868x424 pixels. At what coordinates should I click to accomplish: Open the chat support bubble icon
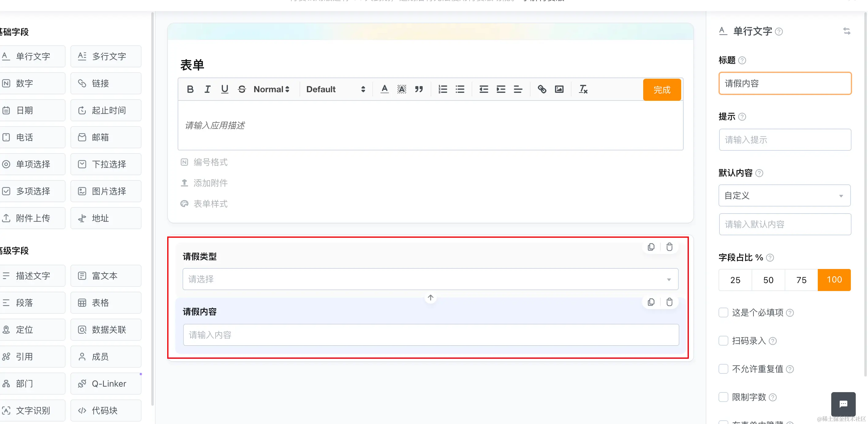coord(843,404)
